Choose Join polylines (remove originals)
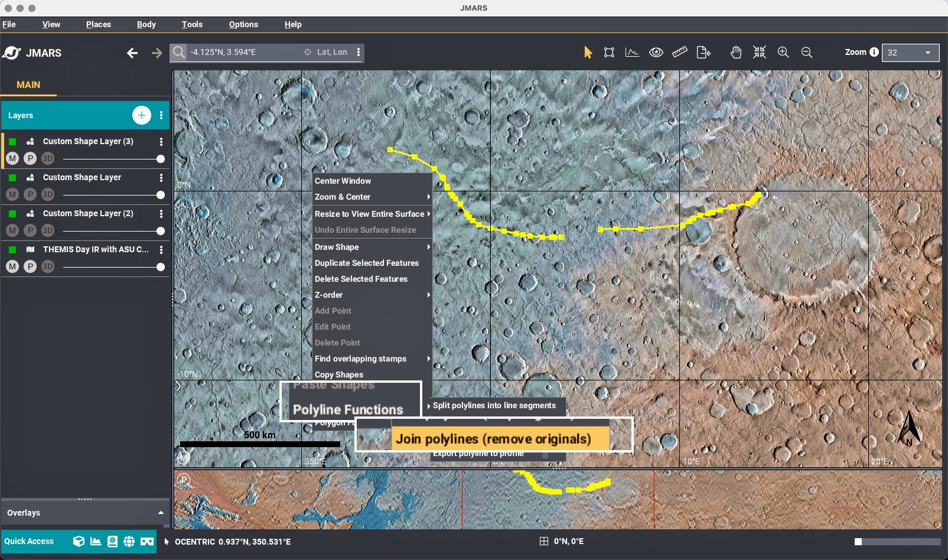 (493, 439)
